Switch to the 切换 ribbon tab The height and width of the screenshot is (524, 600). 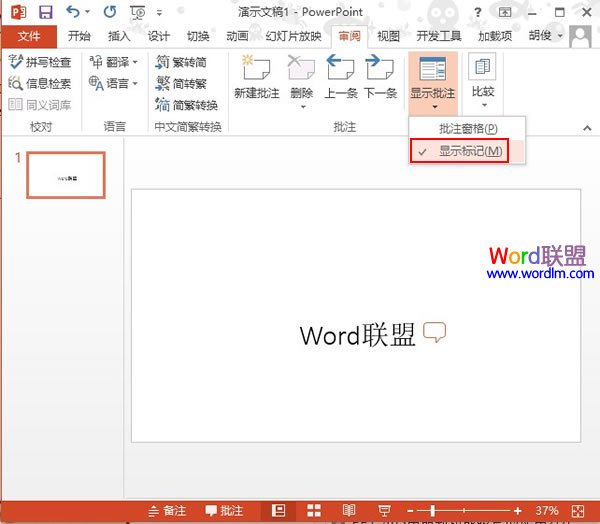[x=198, y=36]
